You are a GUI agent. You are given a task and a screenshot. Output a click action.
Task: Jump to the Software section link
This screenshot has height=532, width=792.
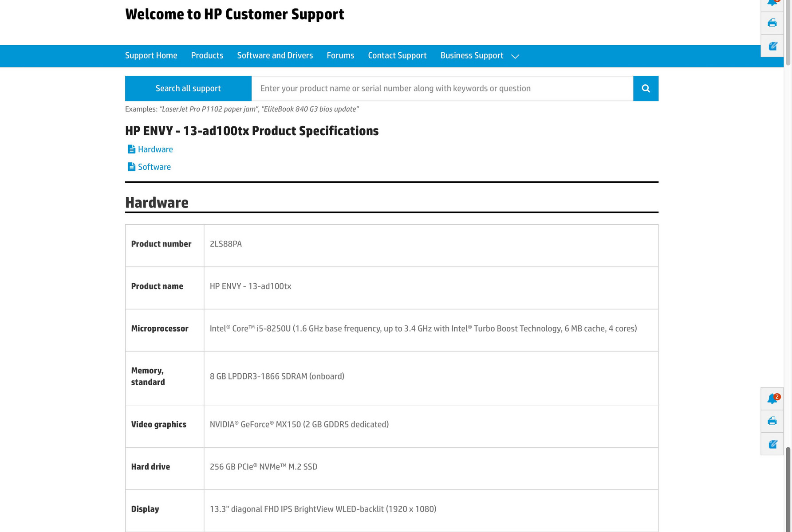154,167
